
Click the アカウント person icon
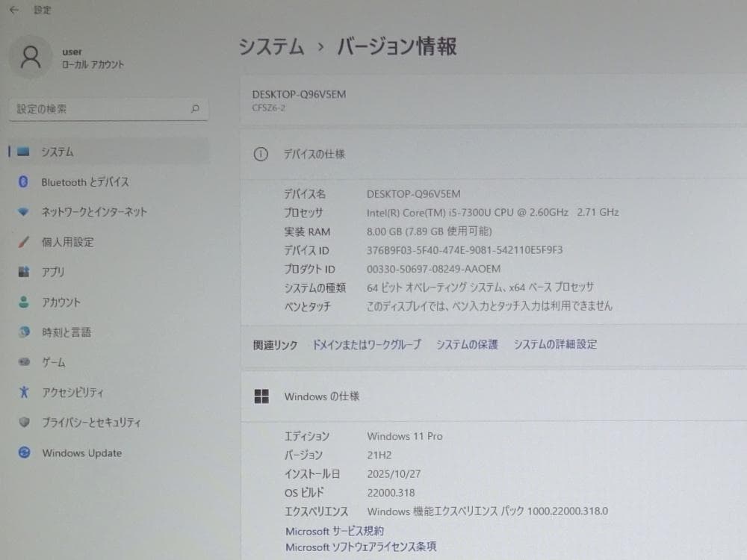[23, 302]
